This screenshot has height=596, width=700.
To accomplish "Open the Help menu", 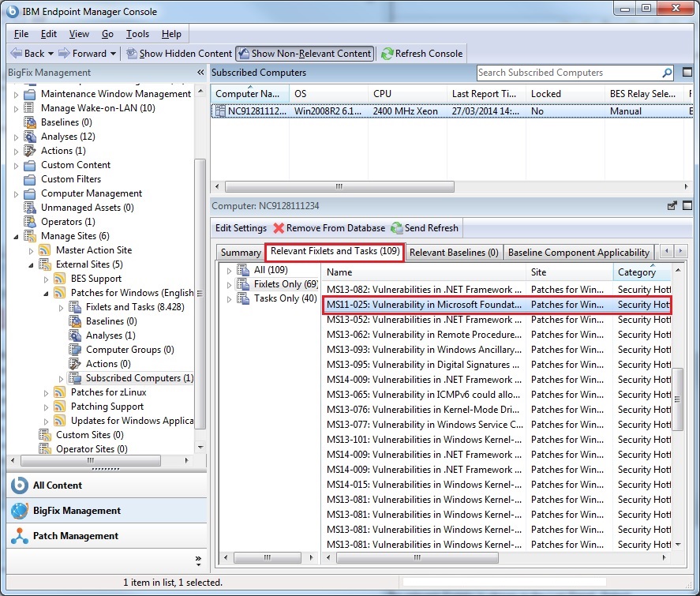I will [171, 34].
